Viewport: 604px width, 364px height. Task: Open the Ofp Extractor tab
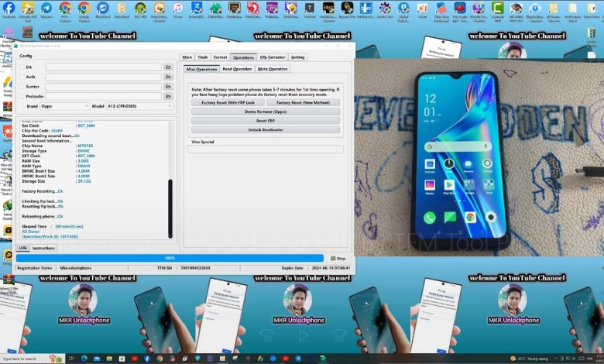273,57
